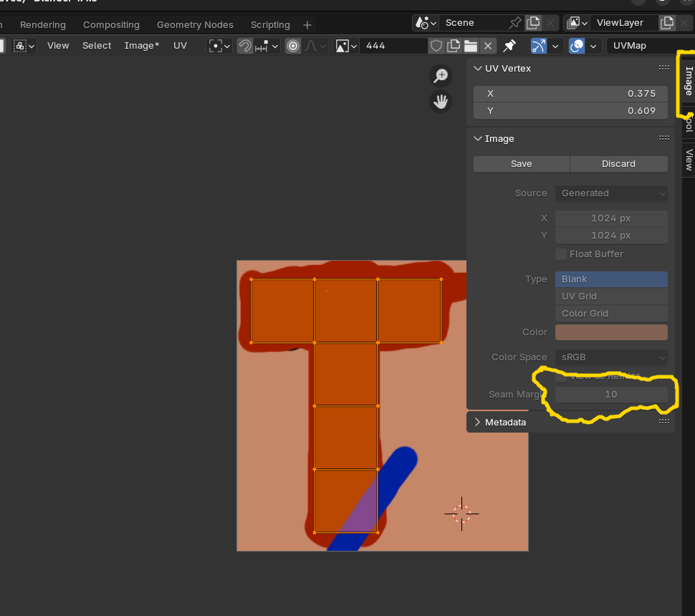Open the Image* menu
Image resolution: width=695 pixels, height=616 pixels.
tap(142, 46)
